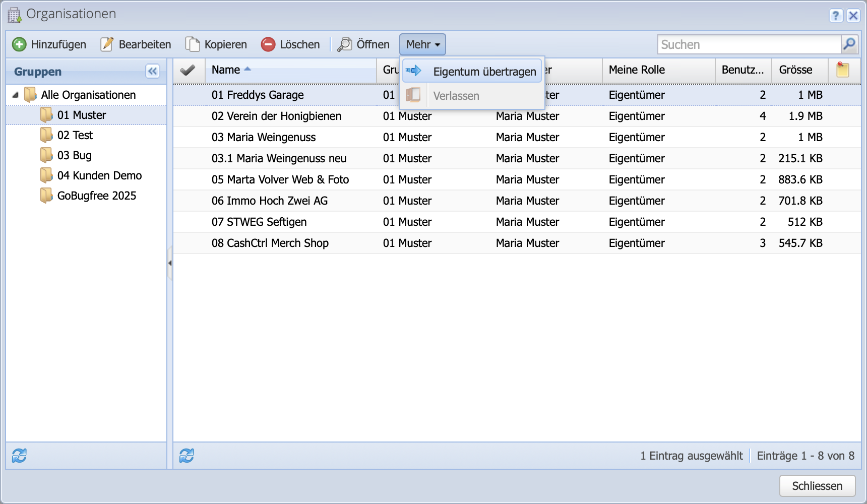Sort by the Meine Rolle column
867x504 pixels.
(637, 70)
